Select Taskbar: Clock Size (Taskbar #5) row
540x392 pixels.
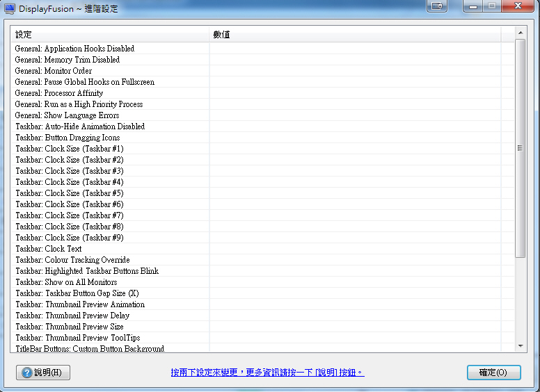point(70,193)
